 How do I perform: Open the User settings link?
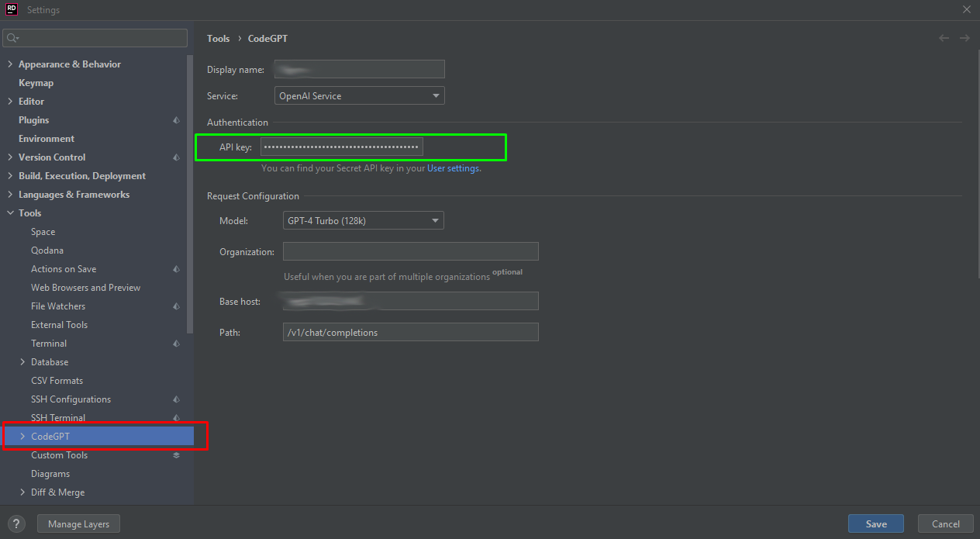click(453, 168)
